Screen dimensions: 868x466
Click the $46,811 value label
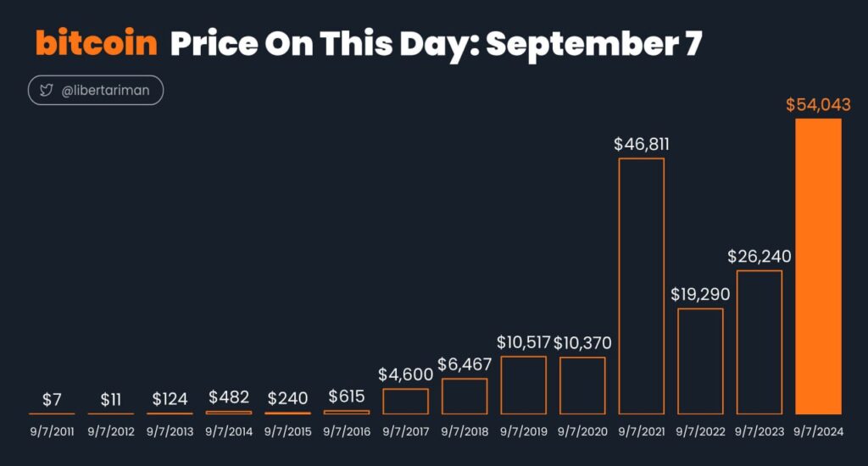tap(642, 144)
